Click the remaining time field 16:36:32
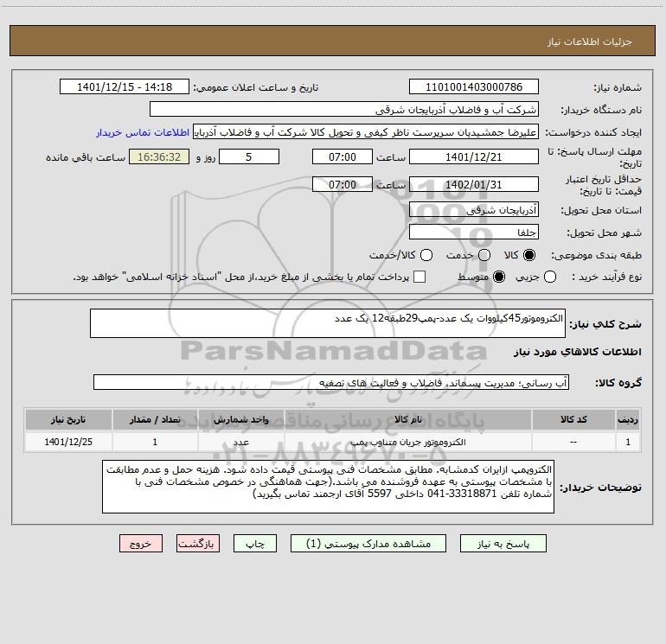This screenshot has width=666, height=644. pos(159,156)
